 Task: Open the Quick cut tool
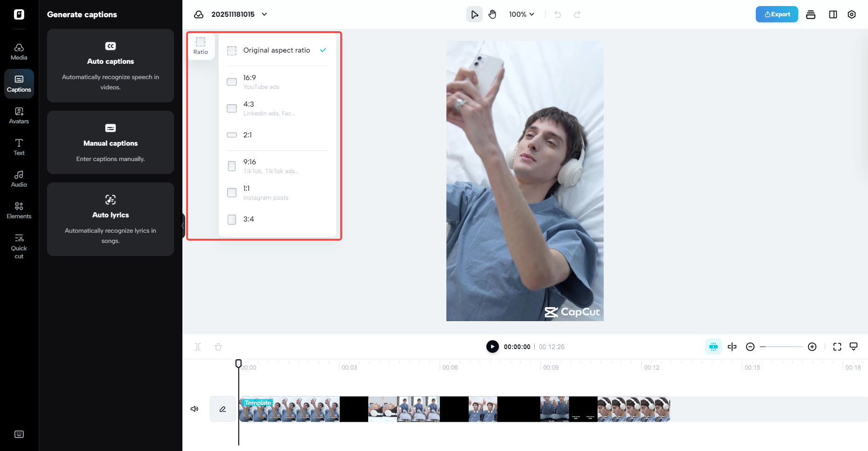[x=19, y=246]
